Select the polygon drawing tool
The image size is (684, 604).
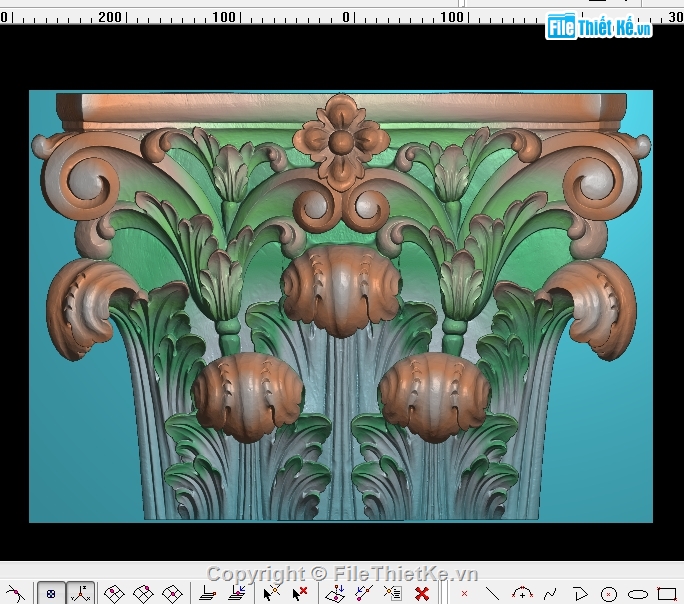point(580,594)
